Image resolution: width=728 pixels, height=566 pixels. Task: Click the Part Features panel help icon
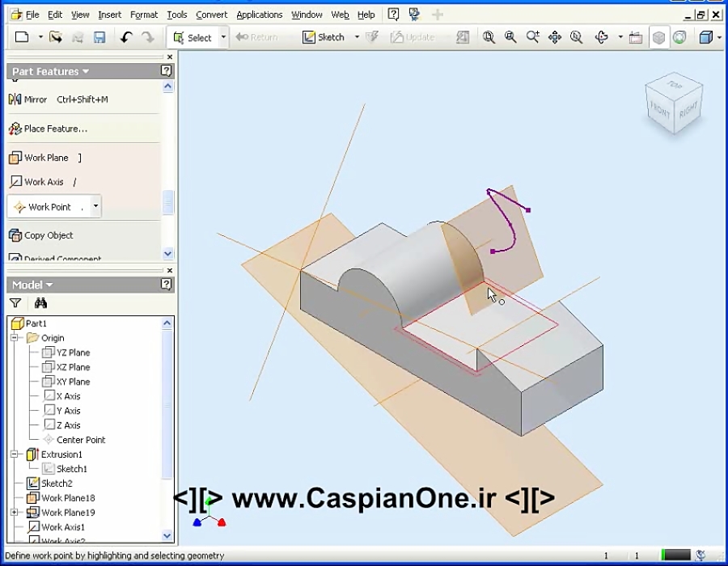(x=166, y=71)
